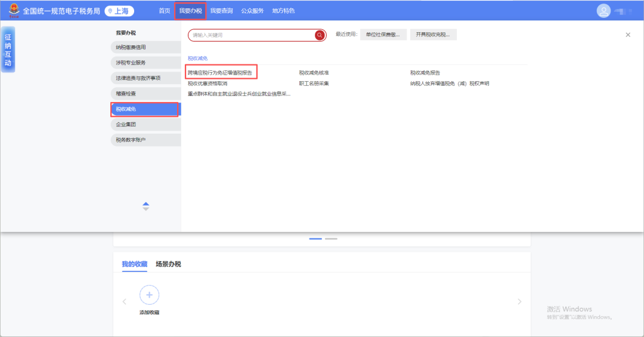This screenshot has width=644, height=337.
Task: Click the tax bureau emblem logo
Action: coord(14,10)
